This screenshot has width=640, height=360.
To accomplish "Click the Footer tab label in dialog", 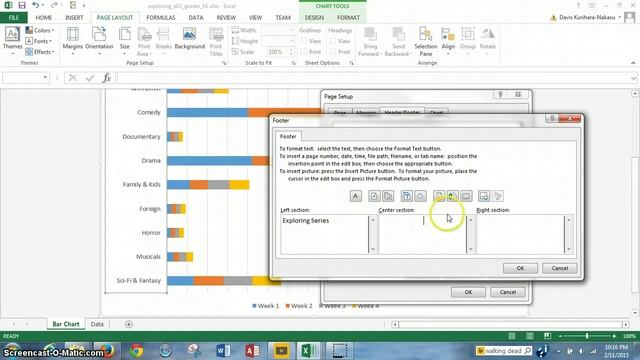I will click(288, 136).
